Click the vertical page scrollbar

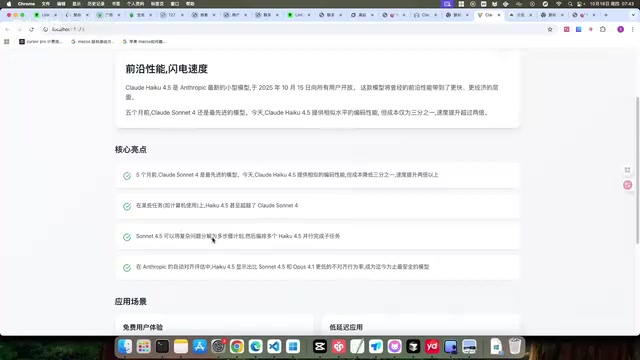coord(638,170)
